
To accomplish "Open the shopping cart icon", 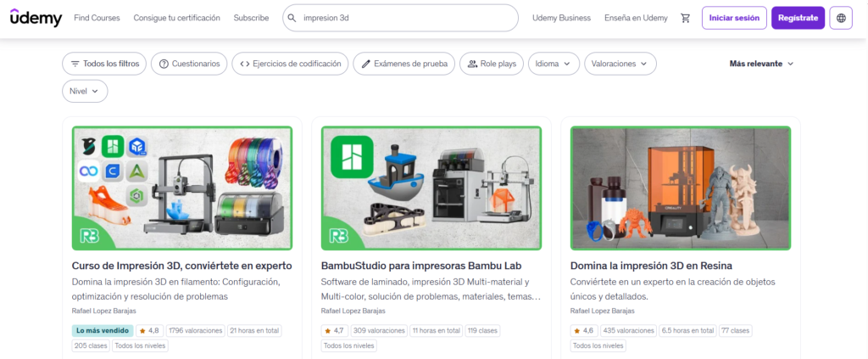I will point(685,18).
